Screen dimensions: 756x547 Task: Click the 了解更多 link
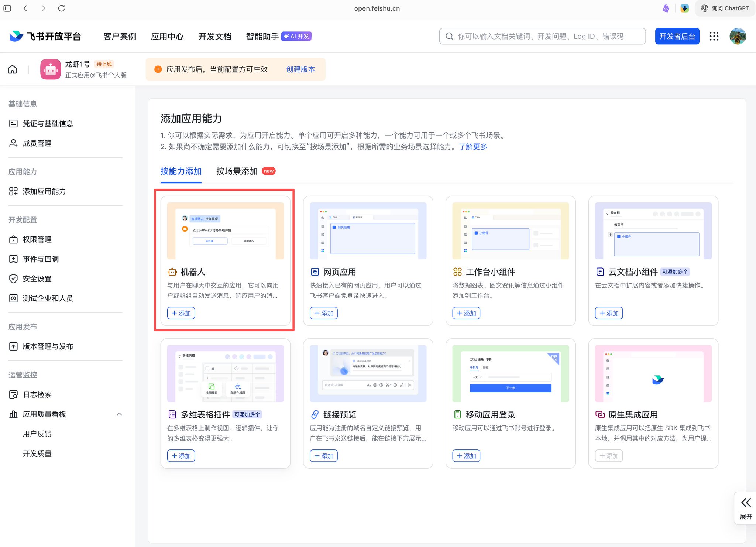click(x=473, y=147)
